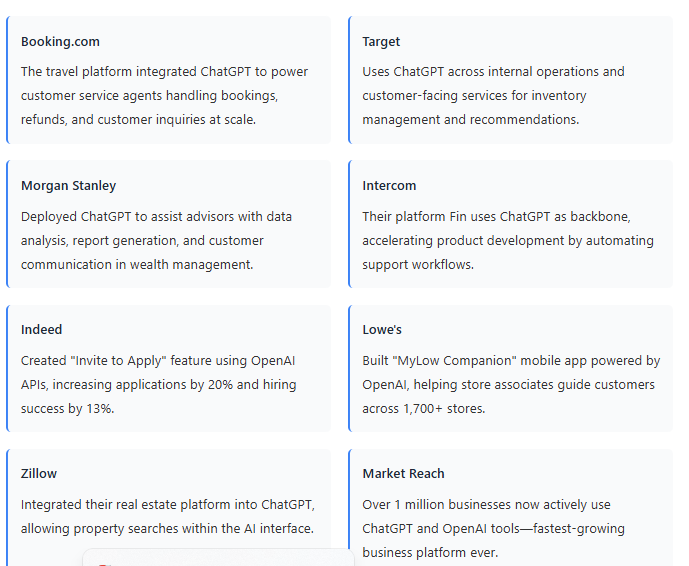Click the Zillow card heading
689x566 pixels.
(39, 474)
